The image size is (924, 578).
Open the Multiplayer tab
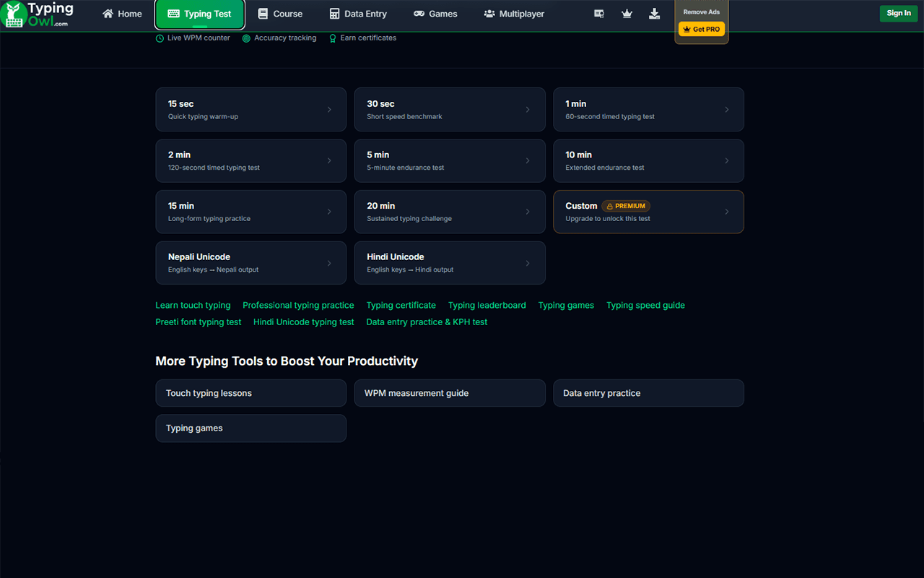tap(514, 14)
